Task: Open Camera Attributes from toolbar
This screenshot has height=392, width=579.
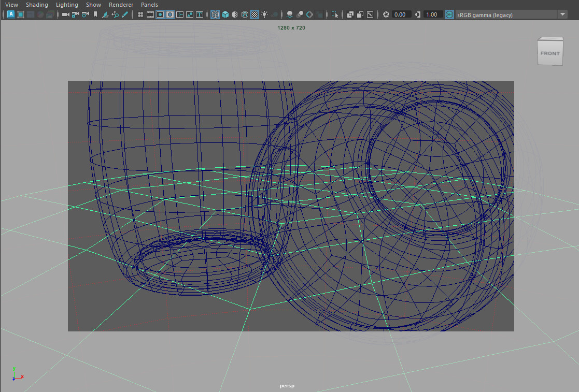Action: point(84,14)
